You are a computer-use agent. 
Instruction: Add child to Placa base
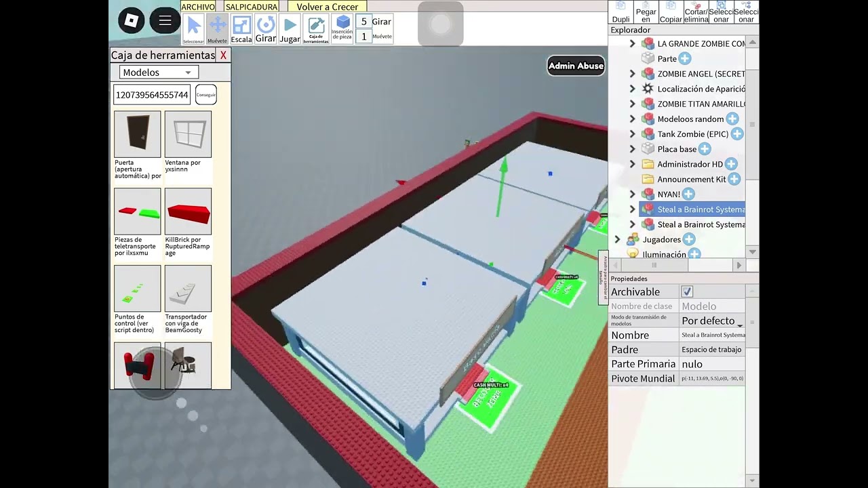[705, 149]
